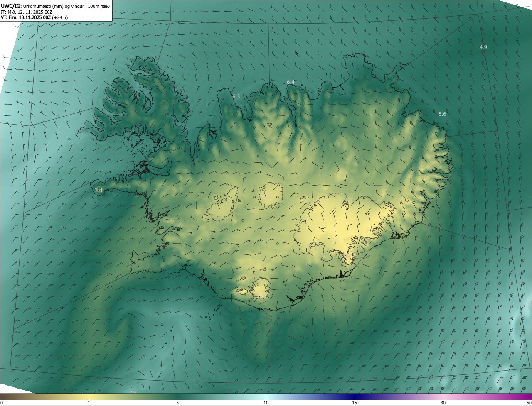Select the 6.3 value label

236,96
